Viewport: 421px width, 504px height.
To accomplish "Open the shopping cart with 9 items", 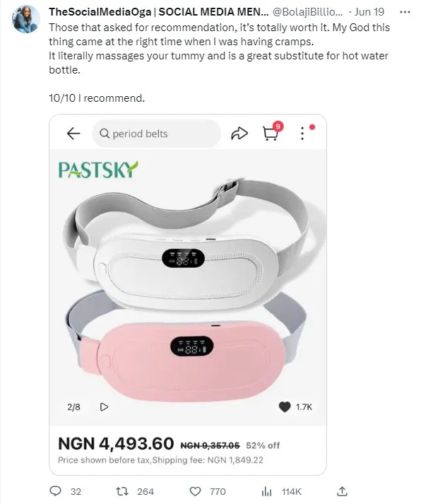I will coord(271,133).
